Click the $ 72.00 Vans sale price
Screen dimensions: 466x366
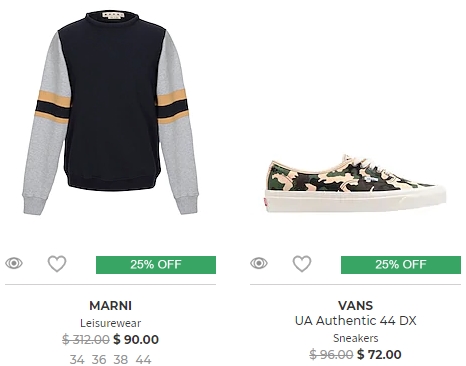pyautogui.click(x=379, y=354)
